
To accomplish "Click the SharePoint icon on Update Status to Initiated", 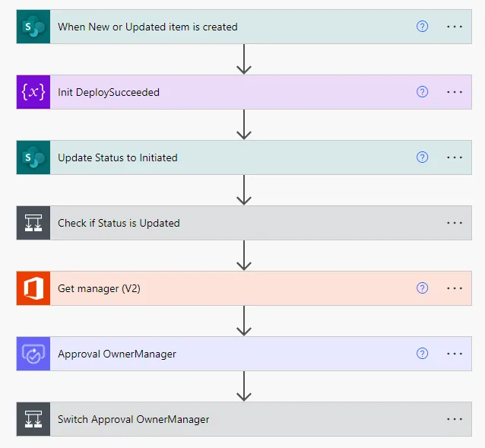I will 33,157.
